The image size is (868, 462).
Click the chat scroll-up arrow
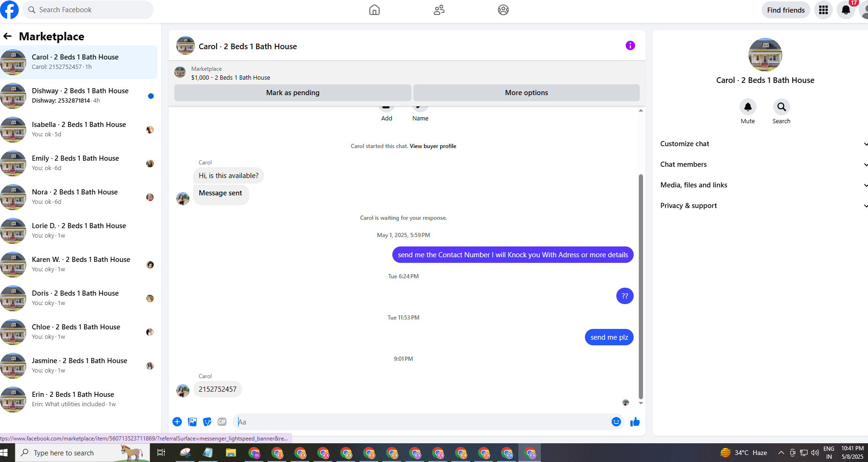641,111
